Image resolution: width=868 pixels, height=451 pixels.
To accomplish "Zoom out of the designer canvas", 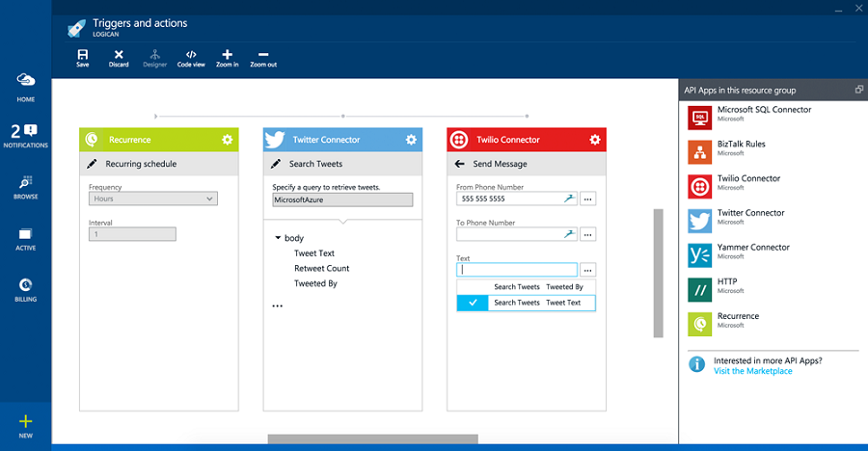I will (x=263, y=58).
